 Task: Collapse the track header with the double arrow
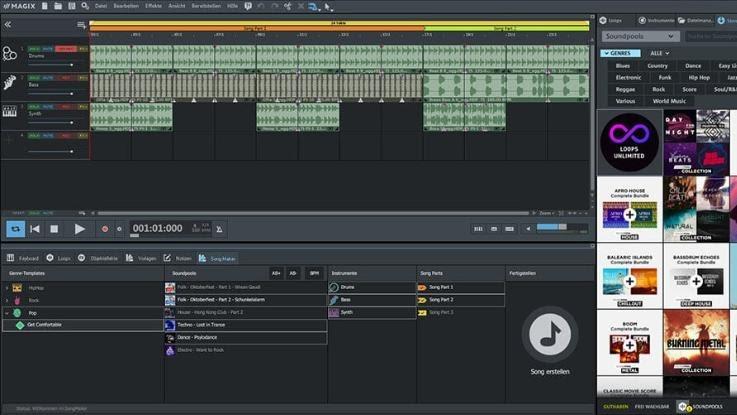[x=8, y=24]
